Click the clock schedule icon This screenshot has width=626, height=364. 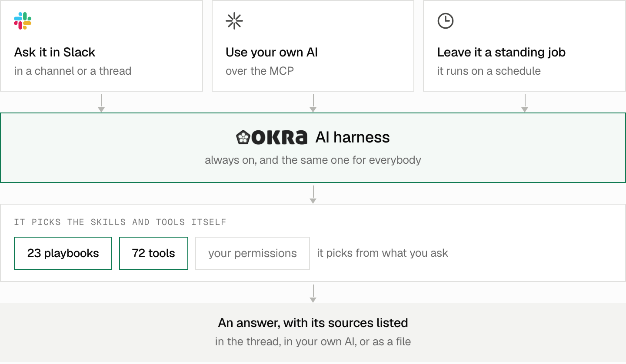click(x=446, y=21)
